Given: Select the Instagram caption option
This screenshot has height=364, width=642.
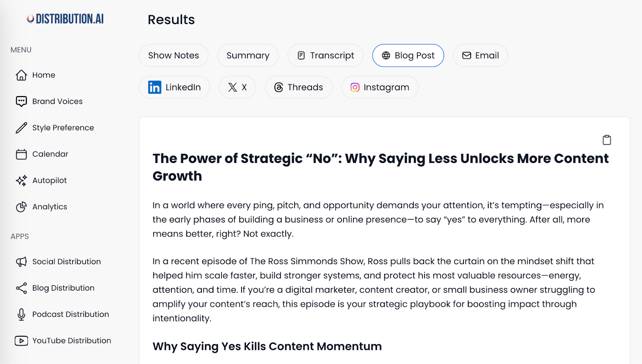Looking at the screenshot, I should [379, 87].
